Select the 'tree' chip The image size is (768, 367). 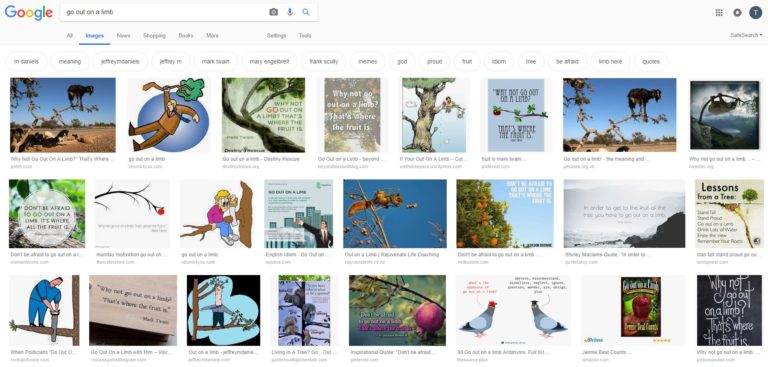point(531,62)
